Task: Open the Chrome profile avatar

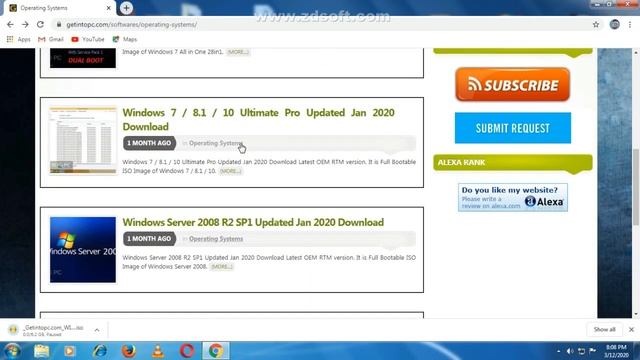Action: pyautogui.click(x=615, y=24)
